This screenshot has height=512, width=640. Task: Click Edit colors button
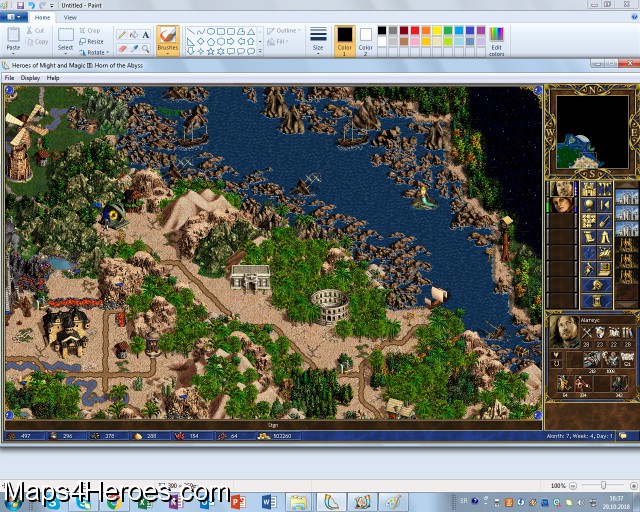(496, 41)
